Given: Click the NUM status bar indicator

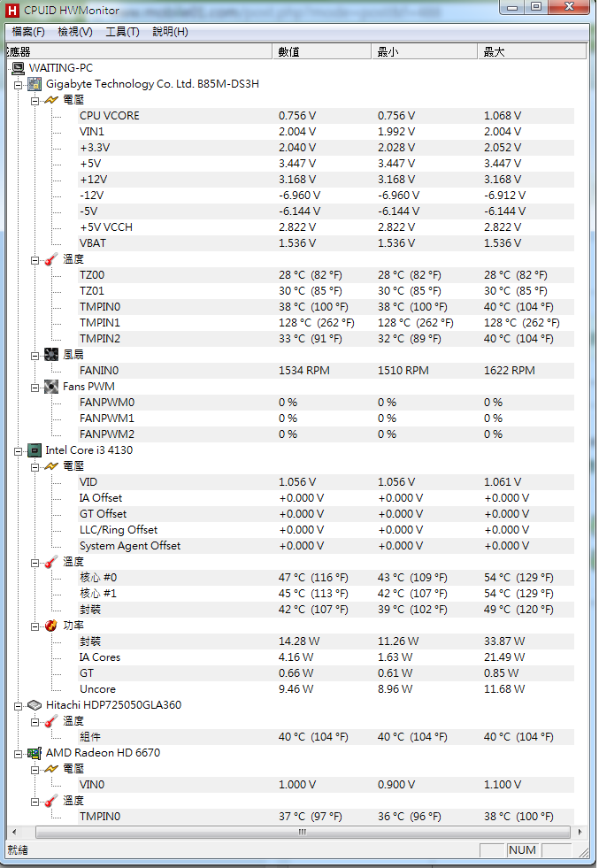Looking at the screenshot, I should pyautogui.click(x=523, y=850).
